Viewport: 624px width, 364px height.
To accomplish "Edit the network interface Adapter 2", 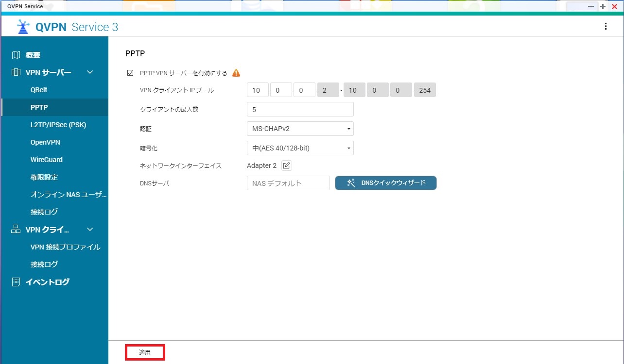I will (287, 165).
